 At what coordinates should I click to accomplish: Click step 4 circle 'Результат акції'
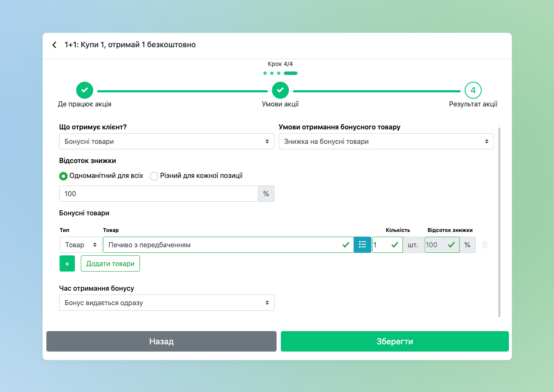tap(473, 90)
